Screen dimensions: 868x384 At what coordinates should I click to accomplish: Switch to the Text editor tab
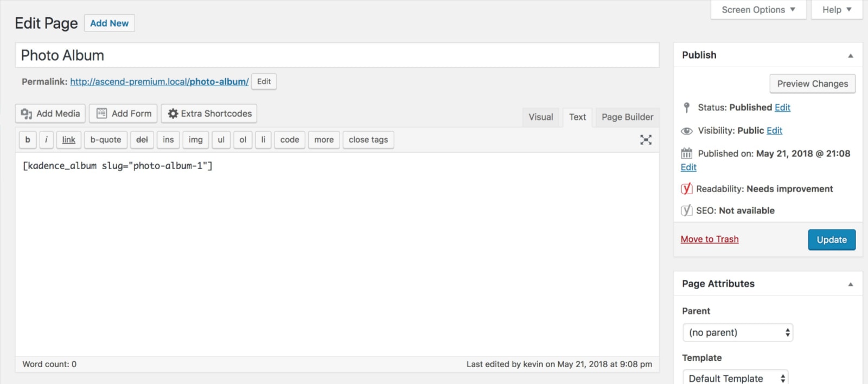(x=577, y=117)
